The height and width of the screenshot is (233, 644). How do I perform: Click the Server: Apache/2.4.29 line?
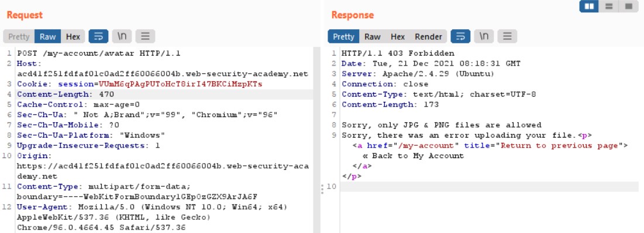tap(418, 74)
